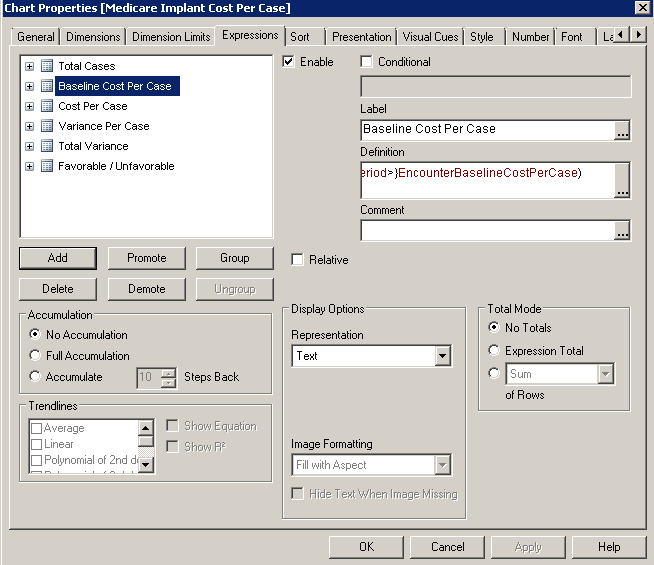This screenshot has width=654, height=565.
Task: Open Comment editor ellipsis button
Action: point(622,231)
